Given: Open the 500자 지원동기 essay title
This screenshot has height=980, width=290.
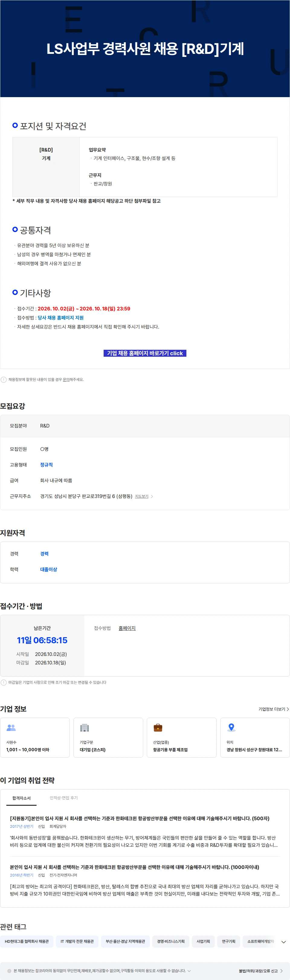Looking at the screenshot, I should coord(140,818).
